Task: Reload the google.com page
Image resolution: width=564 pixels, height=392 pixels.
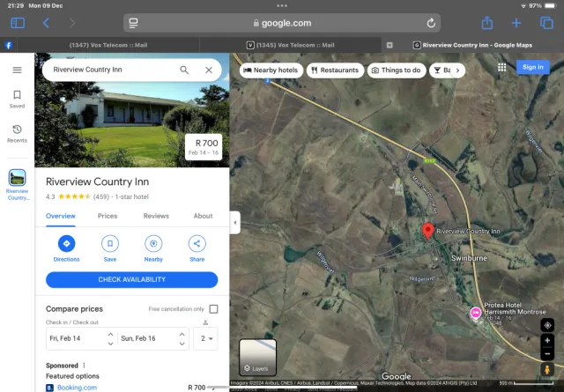Action: click(431, 23)
